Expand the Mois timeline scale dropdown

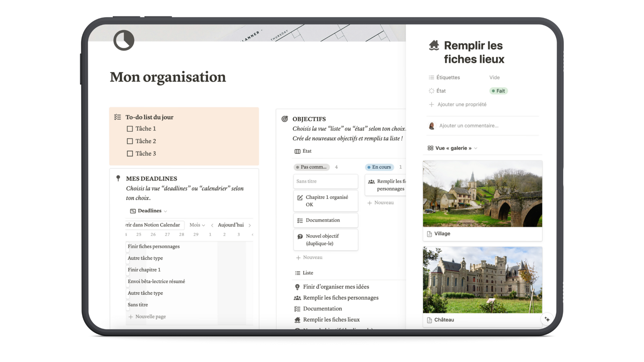(x=197, y=225)
